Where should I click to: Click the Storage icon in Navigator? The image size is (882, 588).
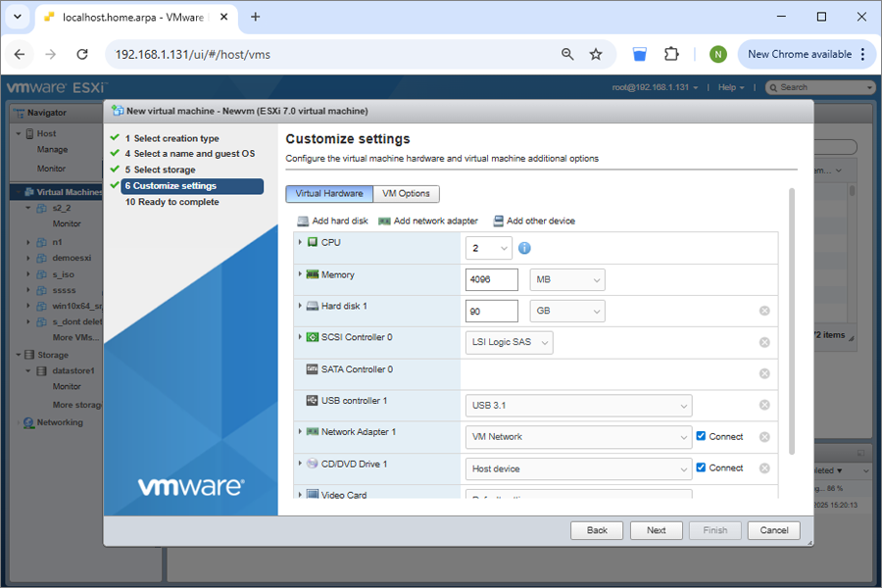click(x=29, y=355)
